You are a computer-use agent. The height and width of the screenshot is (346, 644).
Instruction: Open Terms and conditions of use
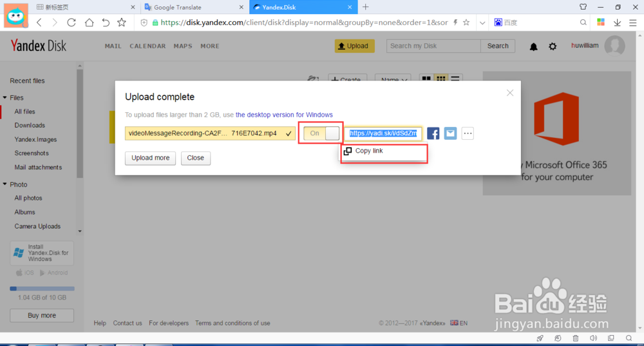[232, 323]
